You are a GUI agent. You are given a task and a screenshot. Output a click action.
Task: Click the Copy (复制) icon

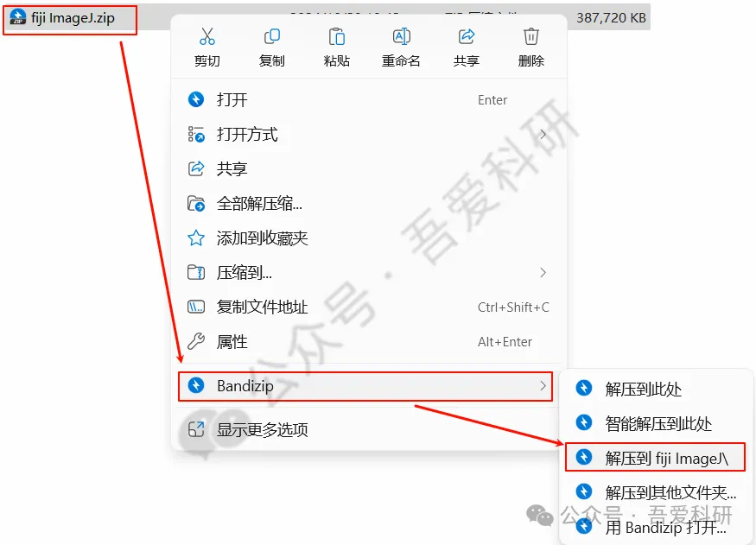[x=272, y=36]
